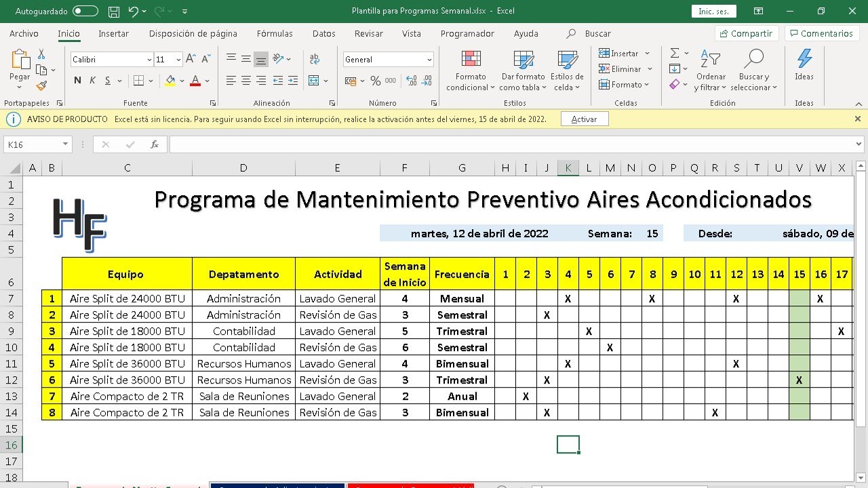This screenshot has width=868, height=488.
Task: Switch to the Programador tab
Action: point(467,33)
